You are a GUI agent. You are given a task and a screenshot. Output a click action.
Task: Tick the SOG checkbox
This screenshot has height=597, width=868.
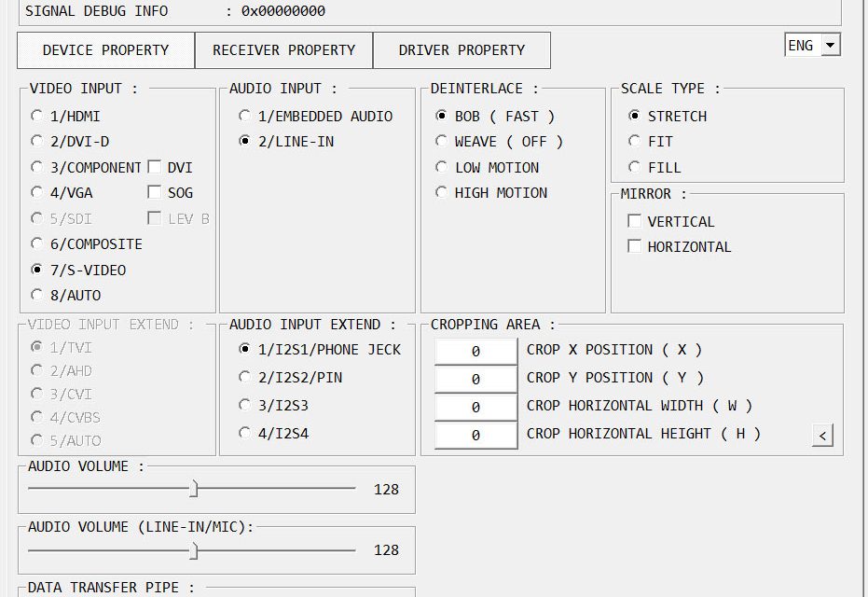pyautogui.click(x=155, y=192)
